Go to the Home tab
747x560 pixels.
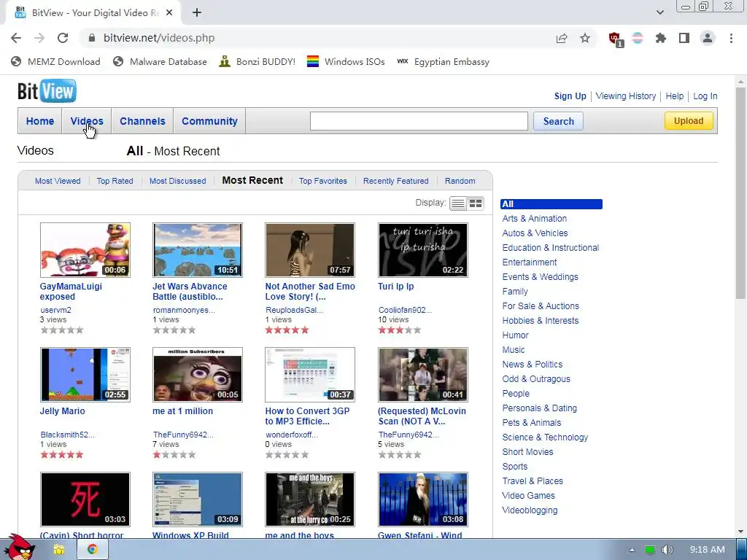click(x=40, y=121)
